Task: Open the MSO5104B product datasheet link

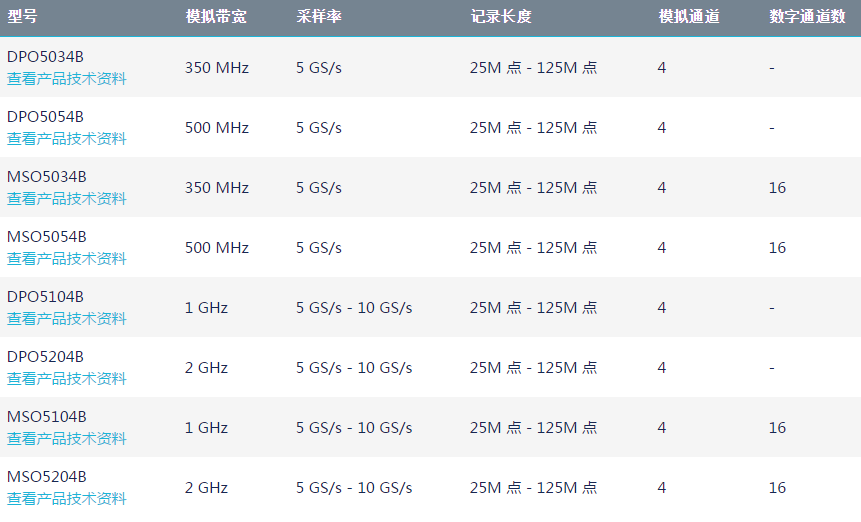Action: point(67,439)
